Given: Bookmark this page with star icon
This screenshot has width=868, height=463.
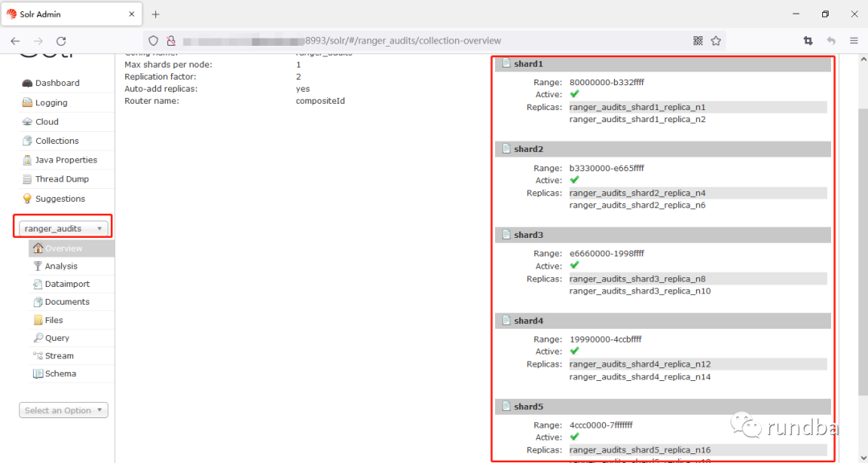Looking at the screenshot, I should (716, 41).
